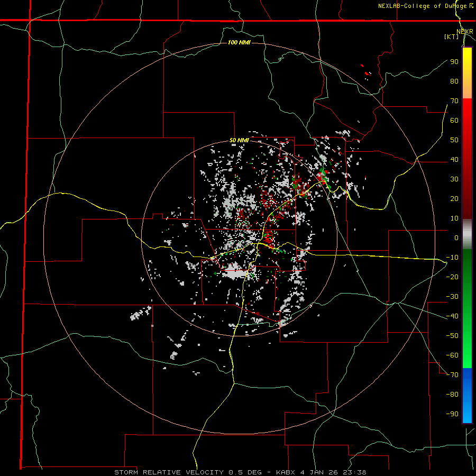Click the -40 value on the velocity scale
Viewport: 476px width, 476px height.
(452, 316)
